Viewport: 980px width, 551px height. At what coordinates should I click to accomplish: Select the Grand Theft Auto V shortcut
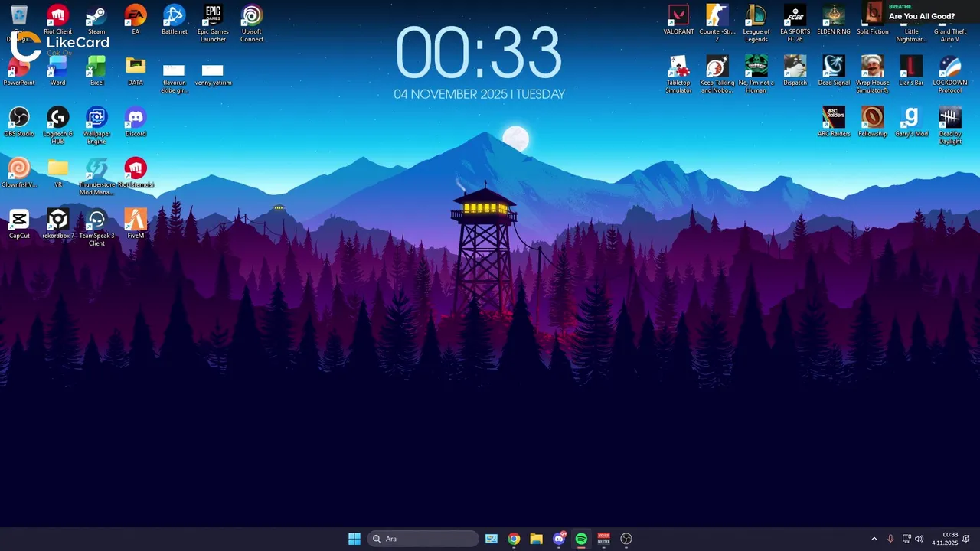click(x=949, y=24)
